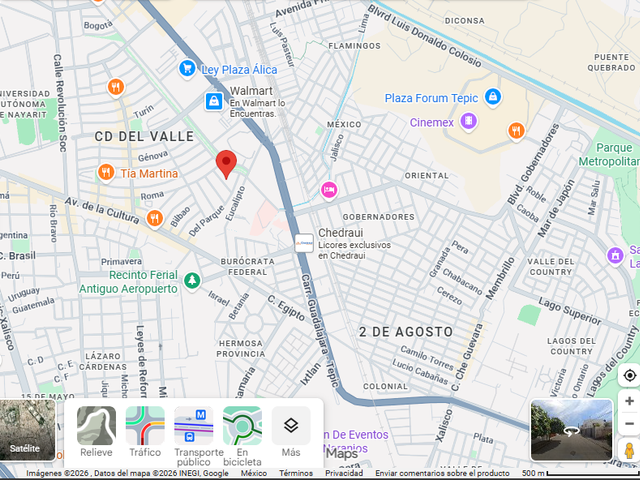Screen dimensions: 640x480
Task: Click the CD DEL VALLE neighborhood label
Action: pos(144,136)
